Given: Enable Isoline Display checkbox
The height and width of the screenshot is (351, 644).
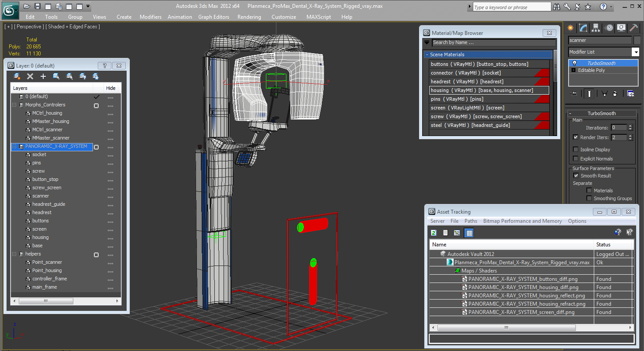Looking at the screenshot, I should tap(576, 150).
